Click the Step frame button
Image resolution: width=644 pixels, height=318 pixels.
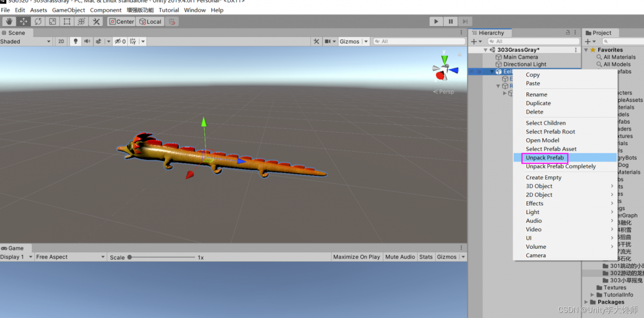(465, 22)
